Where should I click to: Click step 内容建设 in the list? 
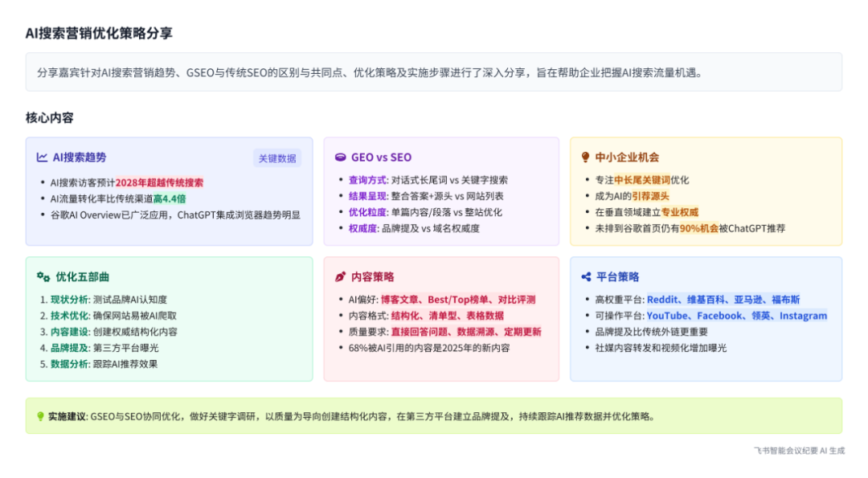[69, 332]
